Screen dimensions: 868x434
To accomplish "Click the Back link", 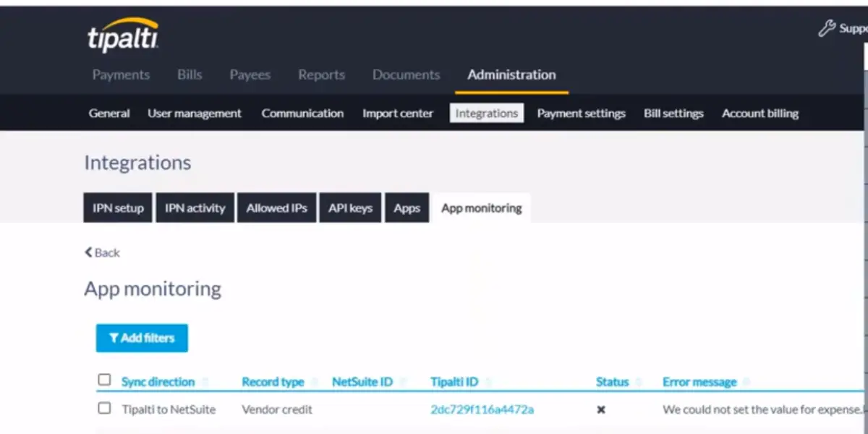I will pos(102,252).
